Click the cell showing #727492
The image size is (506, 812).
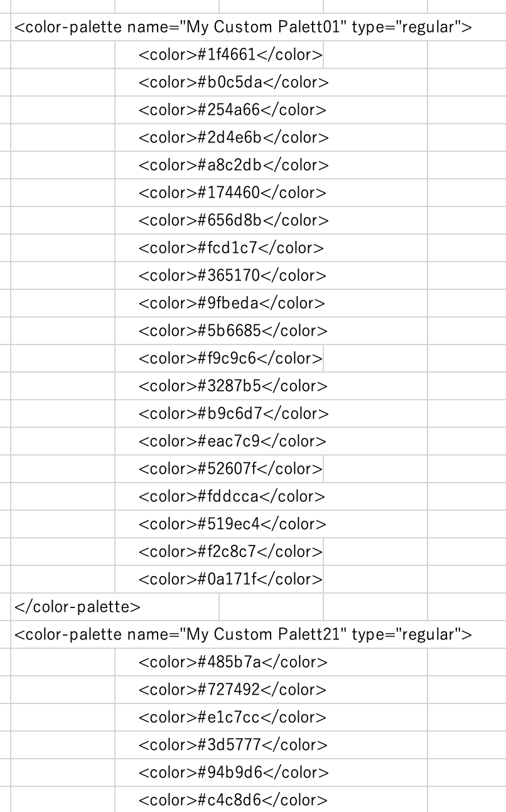point(219,690)
